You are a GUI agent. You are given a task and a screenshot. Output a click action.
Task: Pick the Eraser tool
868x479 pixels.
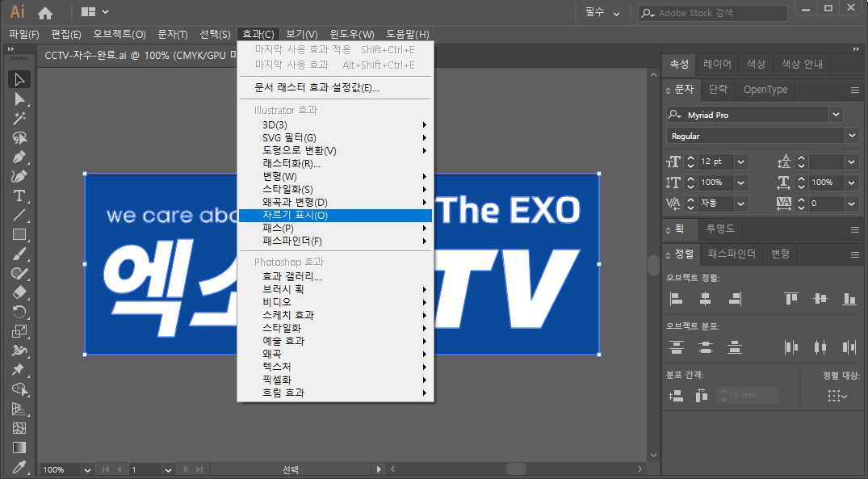(x=19, y=292)
